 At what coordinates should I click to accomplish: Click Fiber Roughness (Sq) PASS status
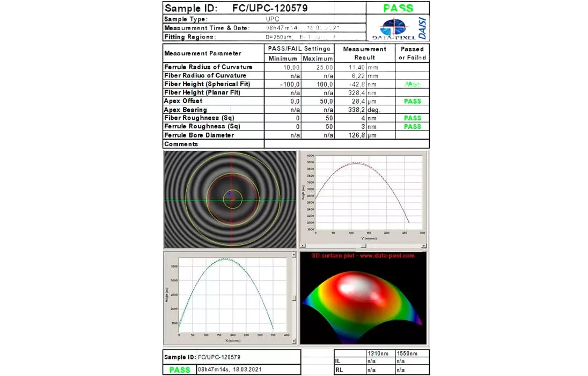[x=412, y=118]
